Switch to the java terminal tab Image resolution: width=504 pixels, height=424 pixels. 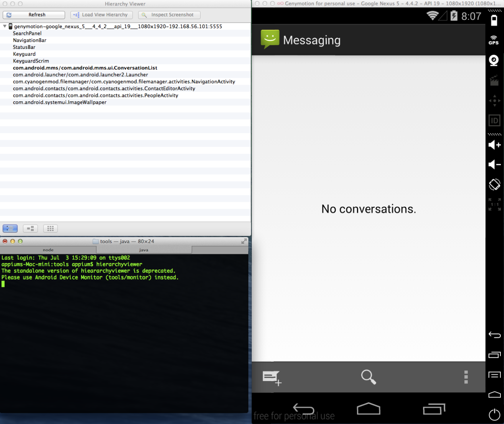pyautogui.click(x=144, y=250)
